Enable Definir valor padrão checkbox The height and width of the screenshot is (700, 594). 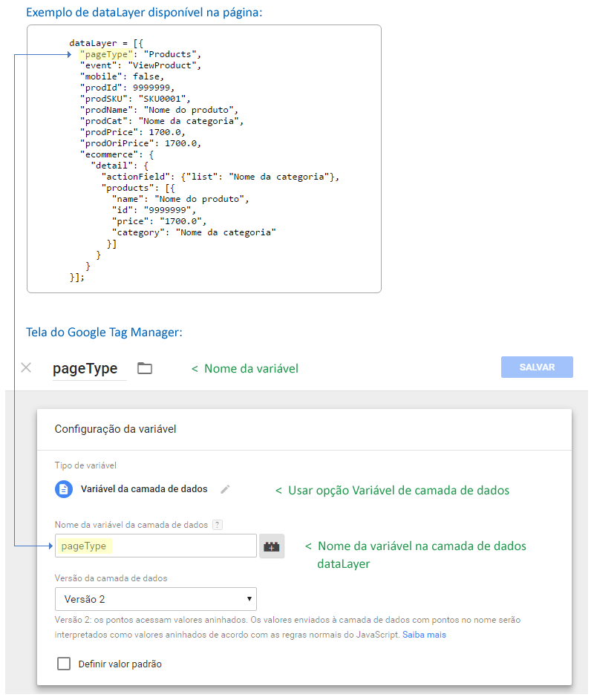pos(64,664)
